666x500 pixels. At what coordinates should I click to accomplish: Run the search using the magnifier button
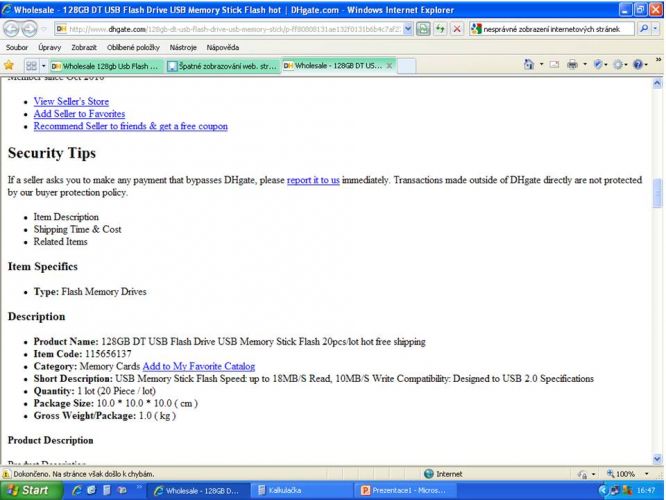[x=644, y=29]
